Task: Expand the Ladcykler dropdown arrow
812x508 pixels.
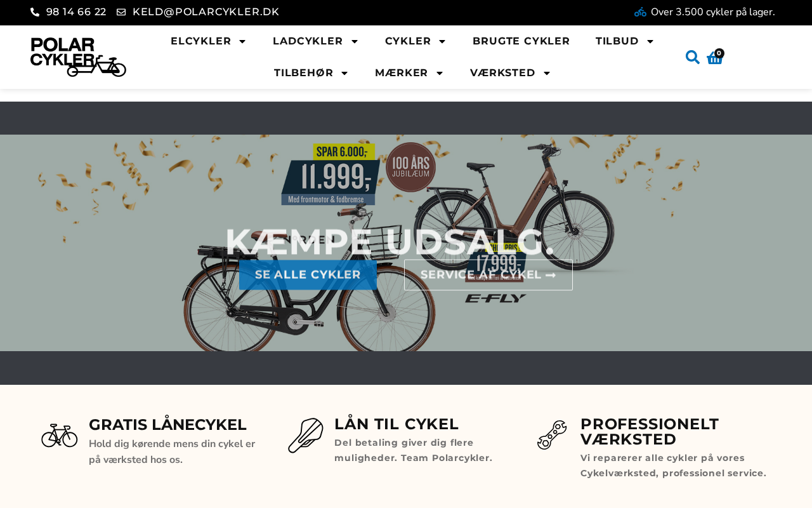Action: 355,41
